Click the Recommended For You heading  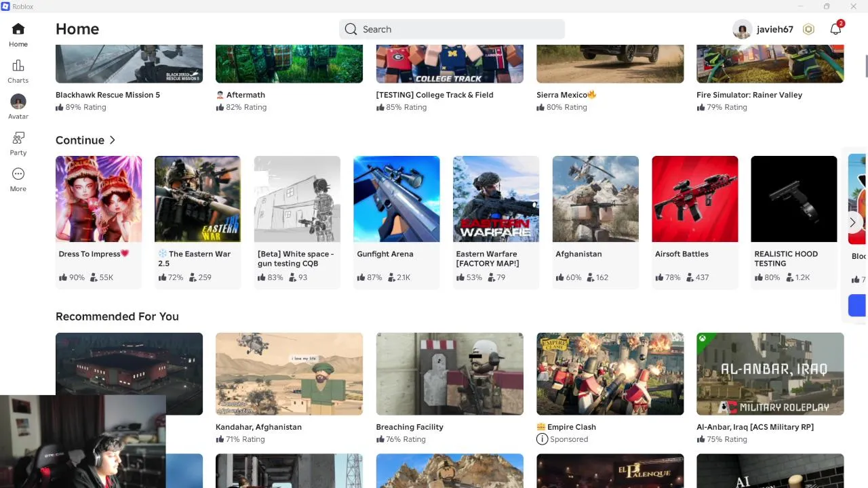[117, 317]
